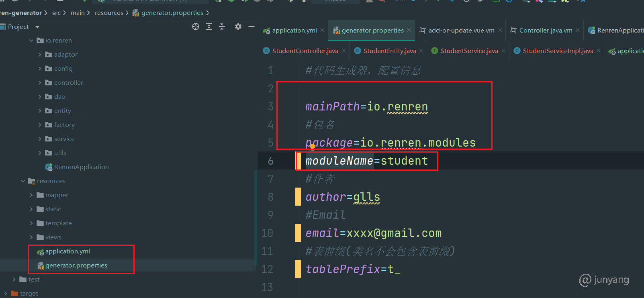Click the Collapse All icon in Project panel
This screenshot has width=644, height=298.
[222, 27]
